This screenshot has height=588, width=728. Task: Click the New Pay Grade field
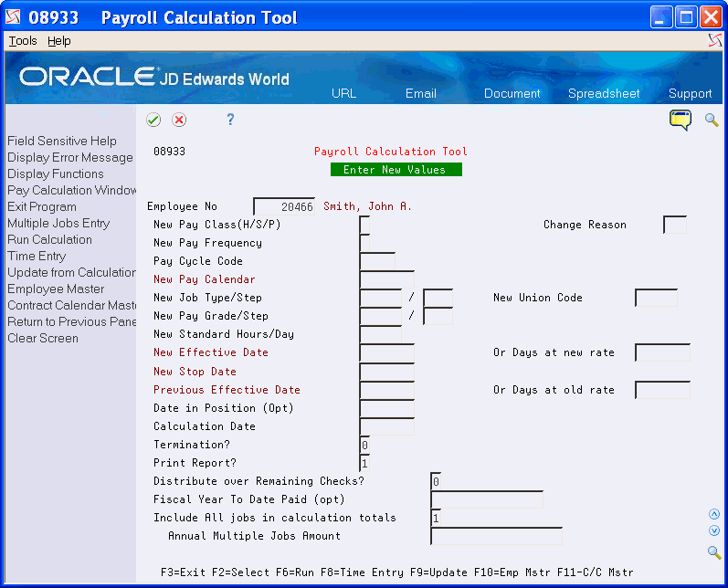[x=381, y=316]
